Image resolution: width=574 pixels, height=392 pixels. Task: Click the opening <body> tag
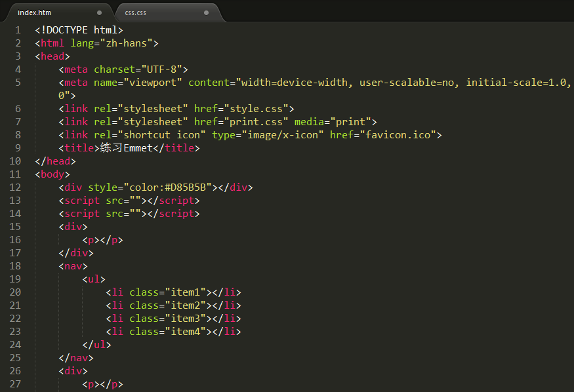pos(52,174)
